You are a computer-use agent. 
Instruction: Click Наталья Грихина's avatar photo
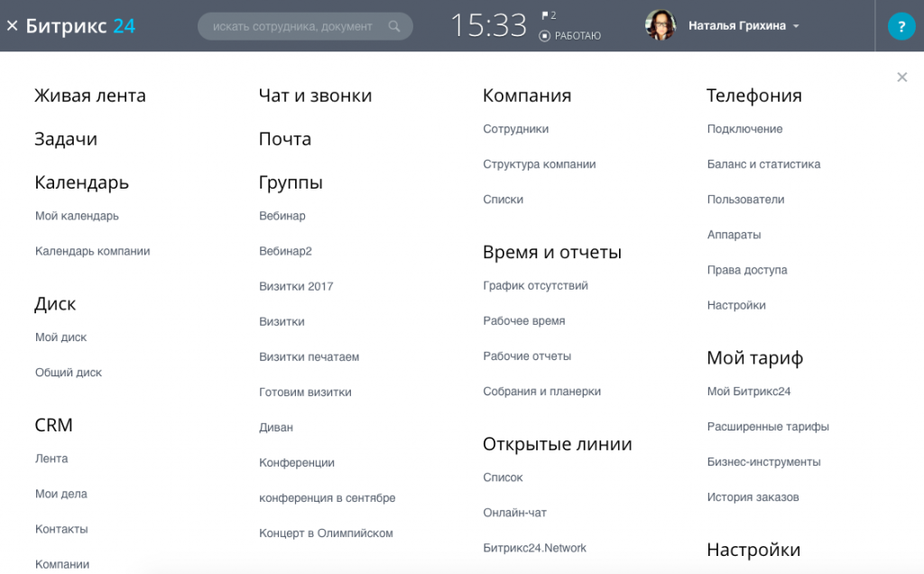point(660,25)
